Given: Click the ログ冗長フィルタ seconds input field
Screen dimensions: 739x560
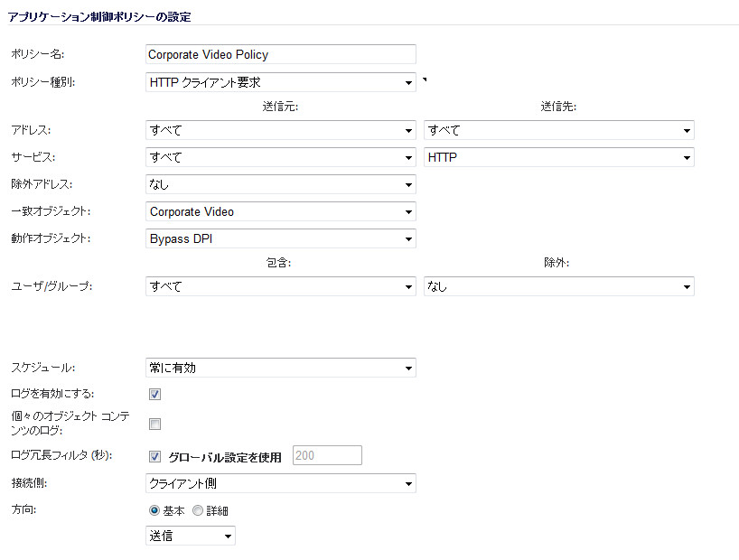Looking at the screenshot, I should point(327,455).
